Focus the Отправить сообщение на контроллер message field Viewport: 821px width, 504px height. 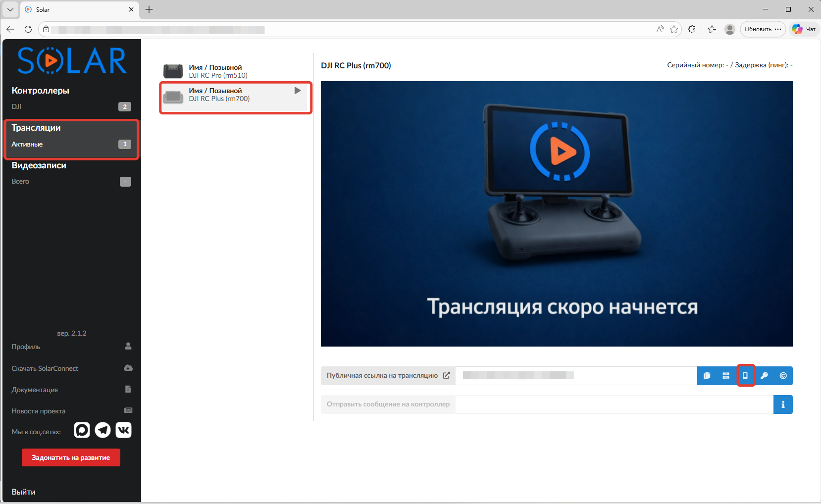pyautogui.click(x=615, y=404)
